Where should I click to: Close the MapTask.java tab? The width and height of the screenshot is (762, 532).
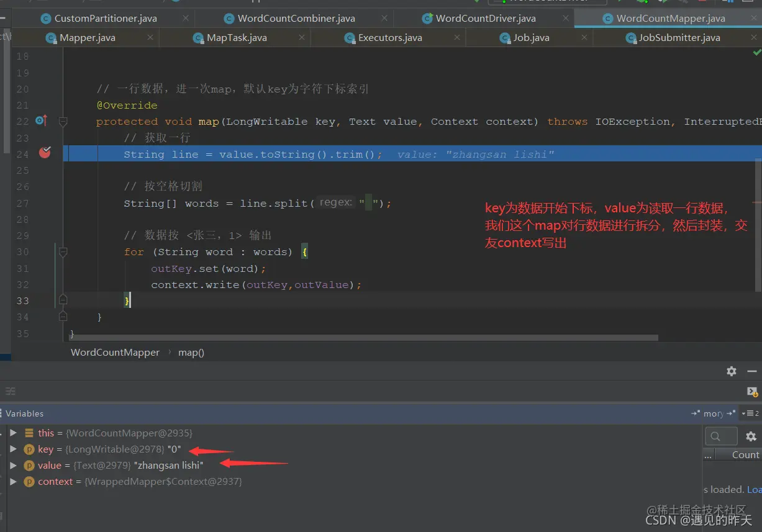[x=302, y=38]
